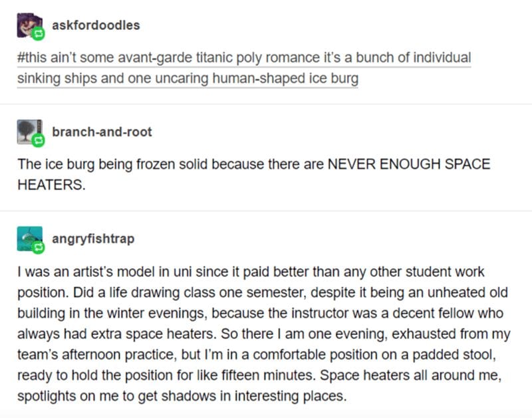
Task: Click line "ready to hold the position"
Action: [x=259, y=375]
